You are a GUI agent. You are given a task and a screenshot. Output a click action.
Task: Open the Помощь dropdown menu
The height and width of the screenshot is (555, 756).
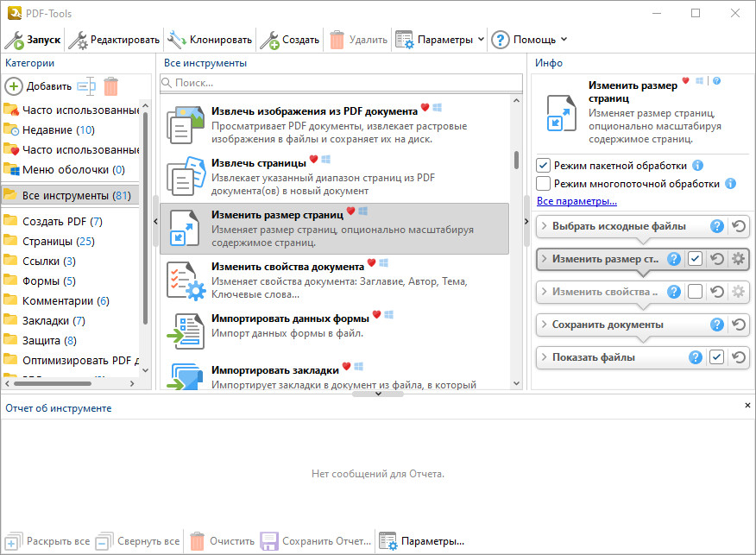click(x=529, y=40)
